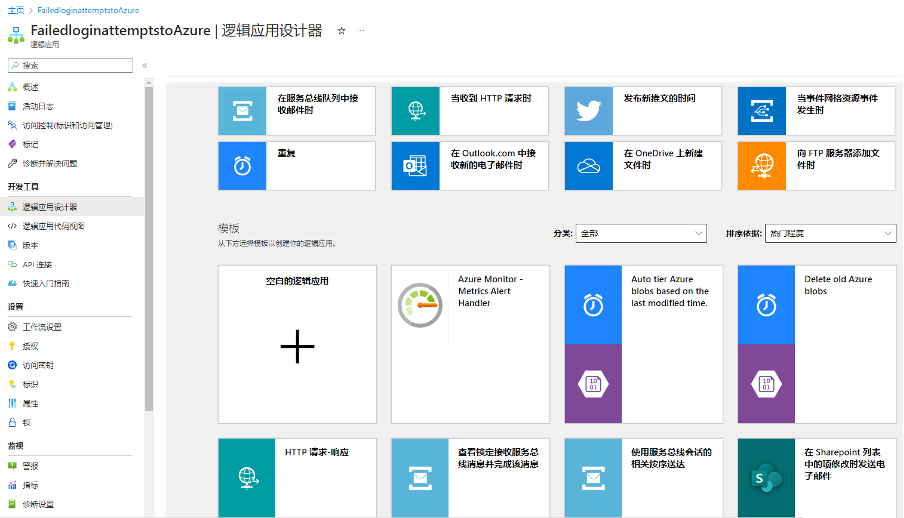Viewport: 904px width, 518px height.
Task: Pick the Event Grid resource event trigger card
Action: click(x=816, y=111)
